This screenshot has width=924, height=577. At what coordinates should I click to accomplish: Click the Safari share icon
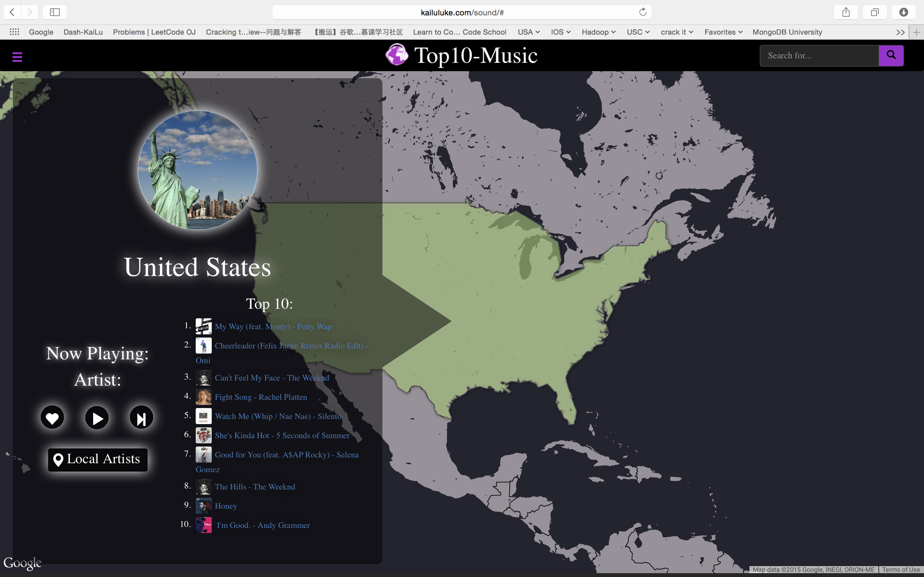coord(846,12)
